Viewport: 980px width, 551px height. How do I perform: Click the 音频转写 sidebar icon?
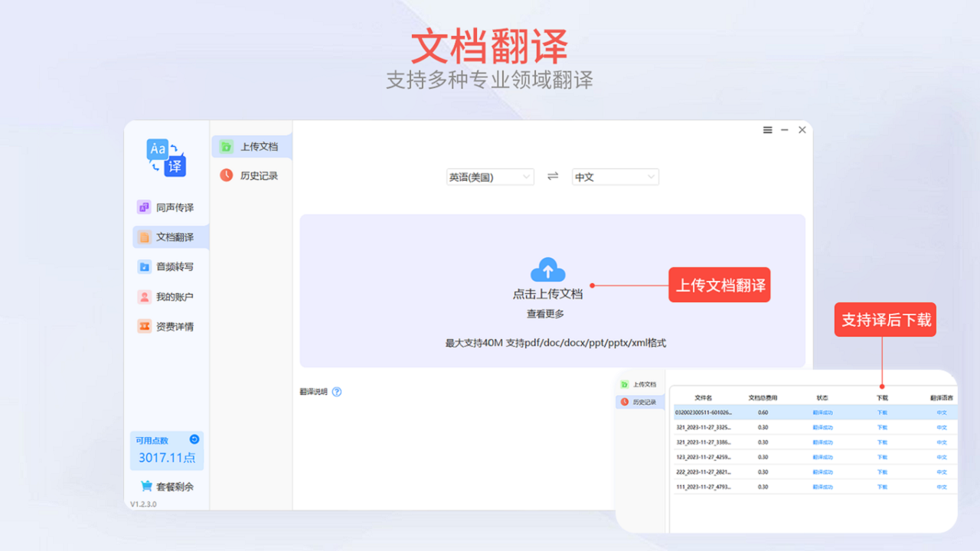click(145, 266)
